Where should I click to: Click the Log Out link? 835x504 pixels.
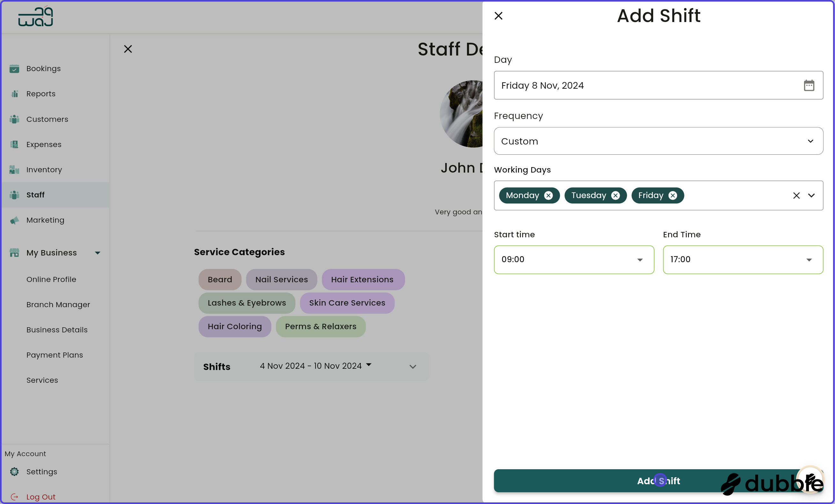(41, 497)
